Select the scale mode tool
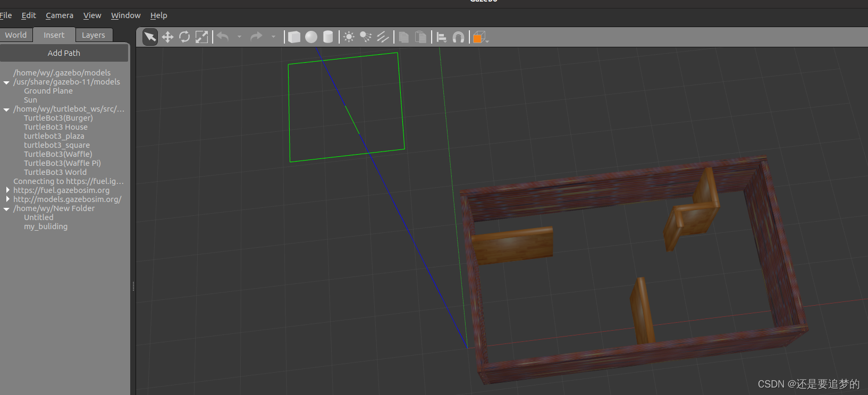This screenshot has width=868, height=395. coord(201,37)
